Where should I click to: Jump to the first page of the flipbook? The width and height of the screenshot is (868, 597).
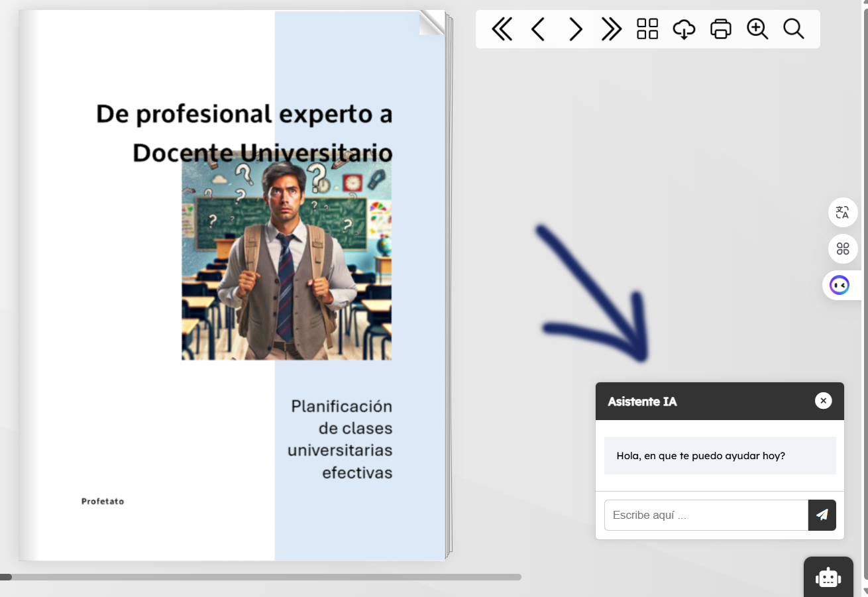point(502,29)
